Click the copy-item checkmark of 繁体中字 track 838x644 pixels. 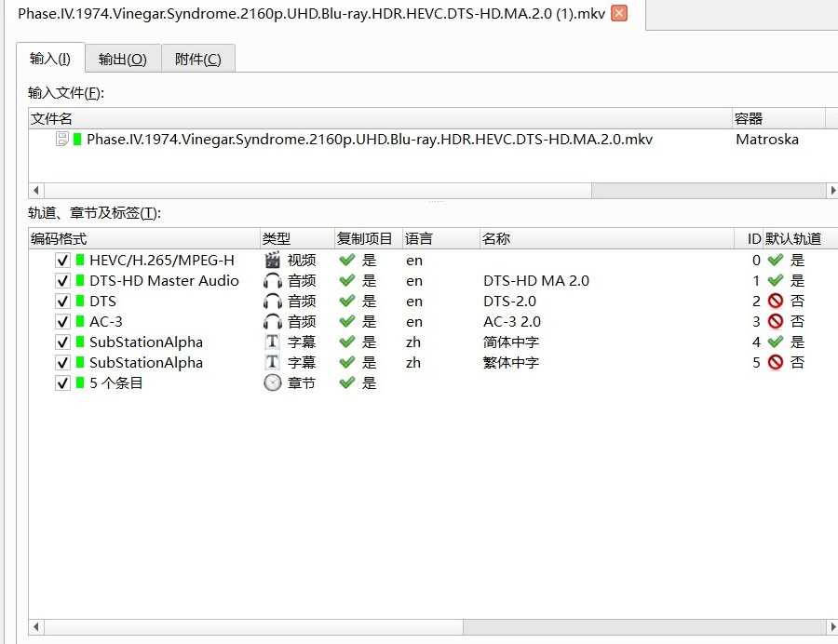[347, 363]
